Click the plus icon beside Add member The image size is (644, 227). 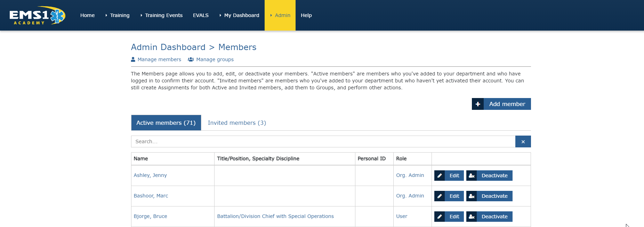478,104
